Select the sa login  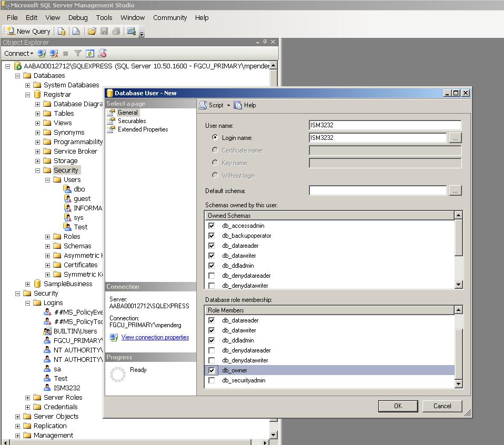[x=57, y=369]
